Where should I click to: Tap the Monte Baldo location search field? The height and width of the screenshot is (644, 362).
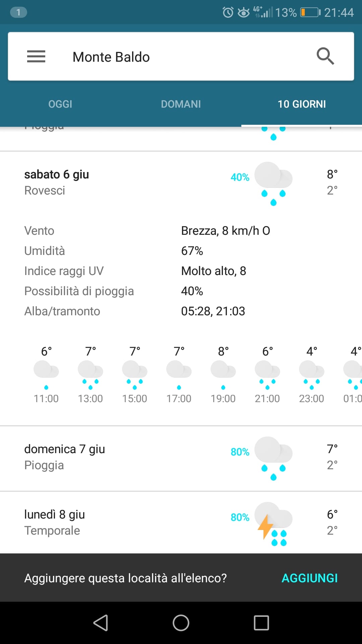181,56
